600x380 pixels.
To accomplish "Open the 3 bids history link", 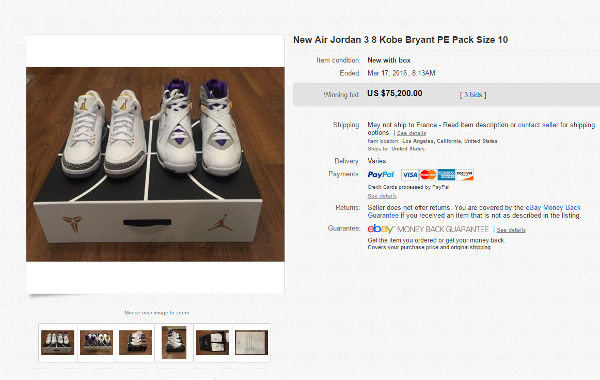I will click(x=473, y=95).
